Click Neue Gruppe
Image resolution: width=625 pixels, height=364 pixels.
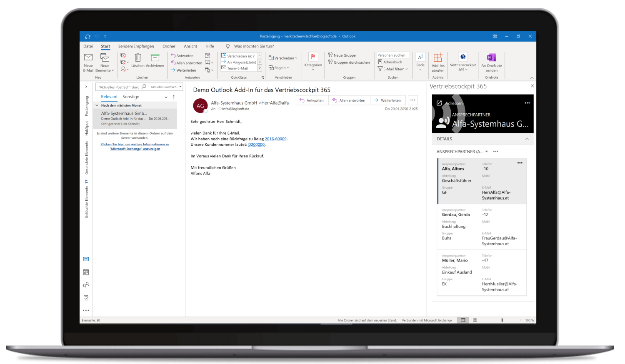point(342,55)
